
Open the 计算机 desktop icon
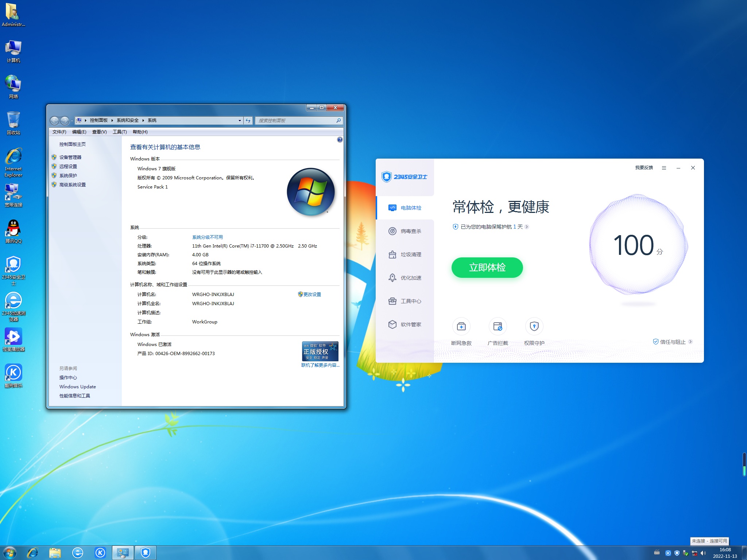point(13,51)
